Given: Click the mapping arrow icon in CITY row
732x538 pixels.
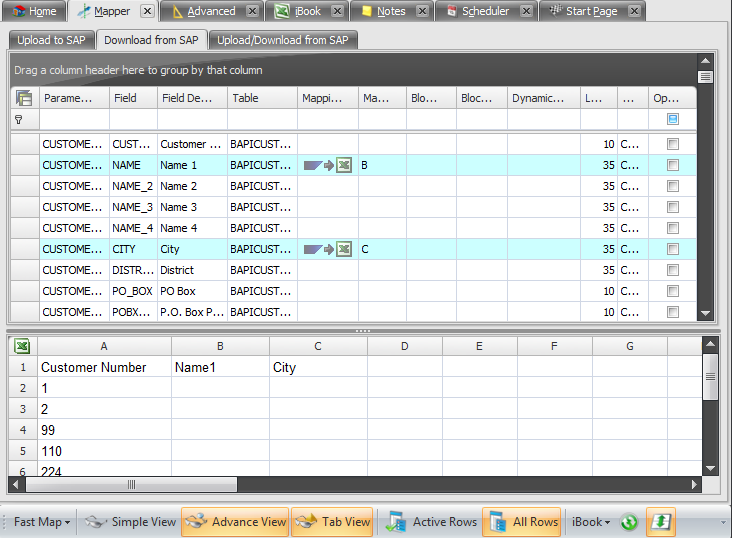Looking at the screenshot, I should coord(327,249).
